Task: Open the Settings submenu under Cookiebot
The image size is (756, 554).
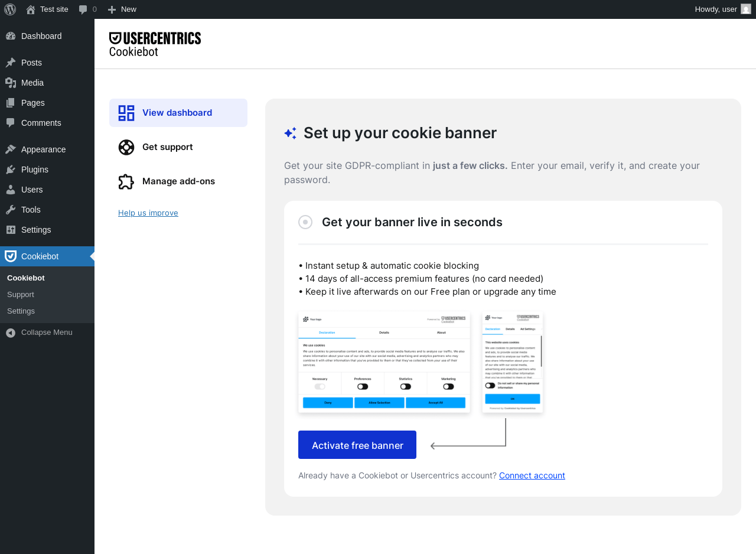Action: coord(21,311)
